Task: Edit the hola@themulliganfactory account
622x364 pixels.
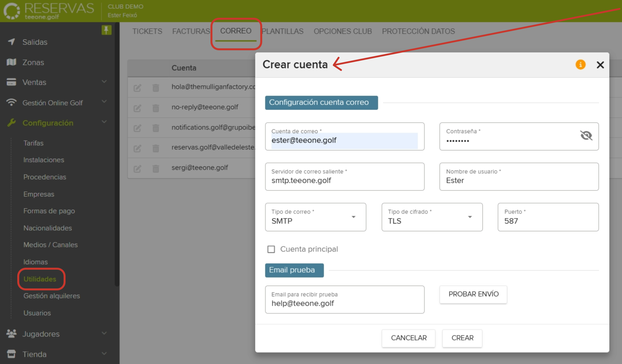Action: pyautogui.click(x=138, y=87)
